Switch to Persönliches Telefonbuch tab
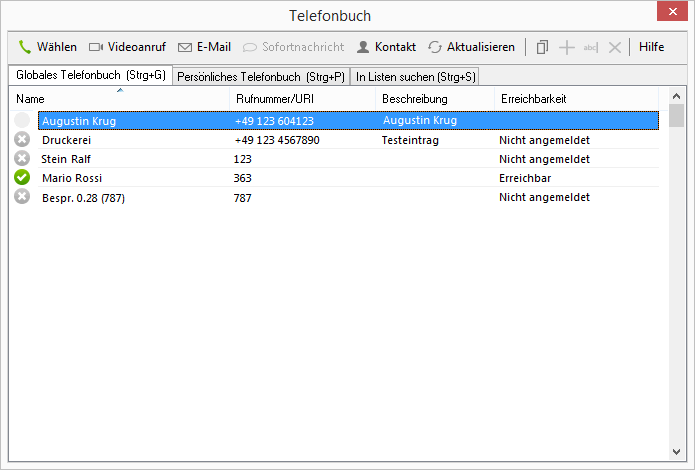 (260, 76)
